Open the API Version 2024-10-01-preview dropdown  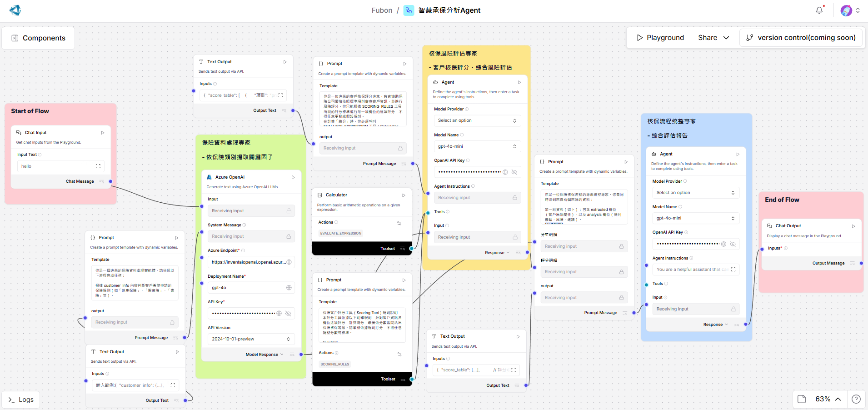[x=251, y=339]
